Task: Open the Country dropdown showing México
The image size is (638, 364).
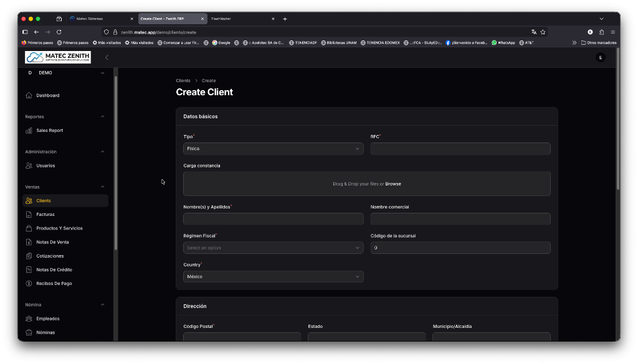Action: (273, 276)
